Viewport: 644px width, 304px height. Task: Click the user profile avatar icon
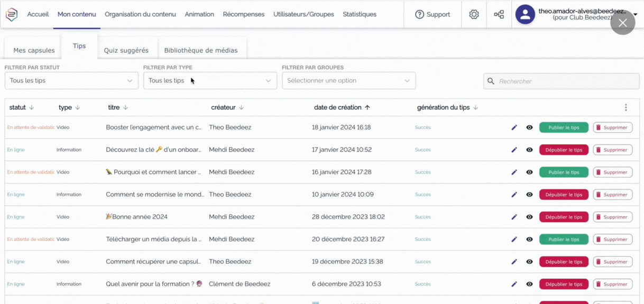tap(525, 15)
